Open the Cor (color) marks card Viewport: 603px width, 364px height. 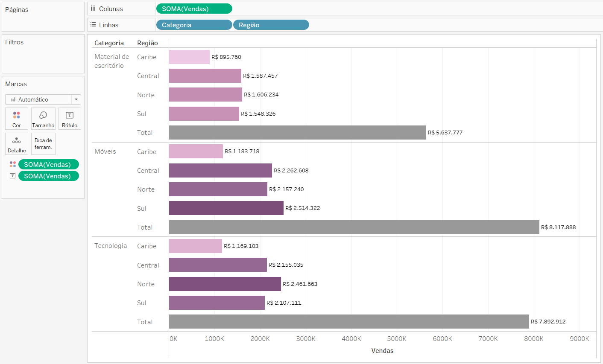tap(17, 119)
